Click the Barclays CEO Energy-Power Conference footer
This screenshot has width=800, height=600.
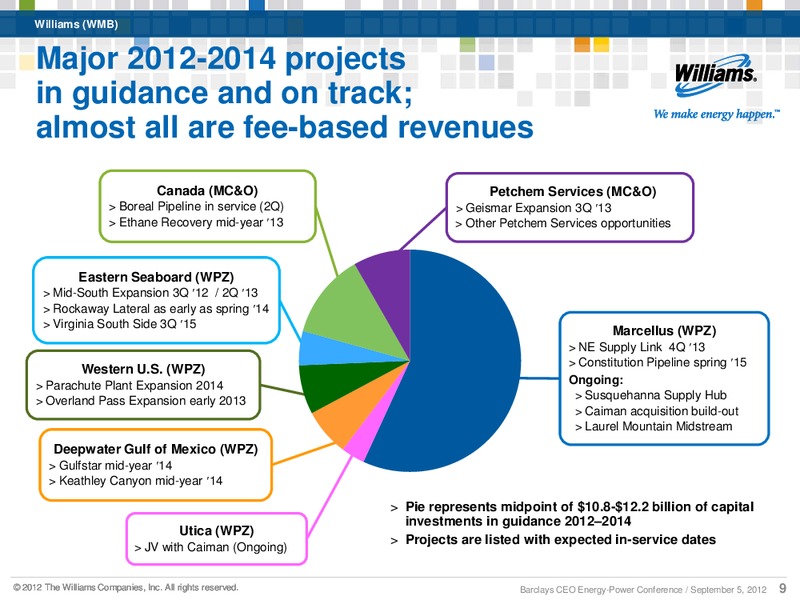tap(643, 590)
